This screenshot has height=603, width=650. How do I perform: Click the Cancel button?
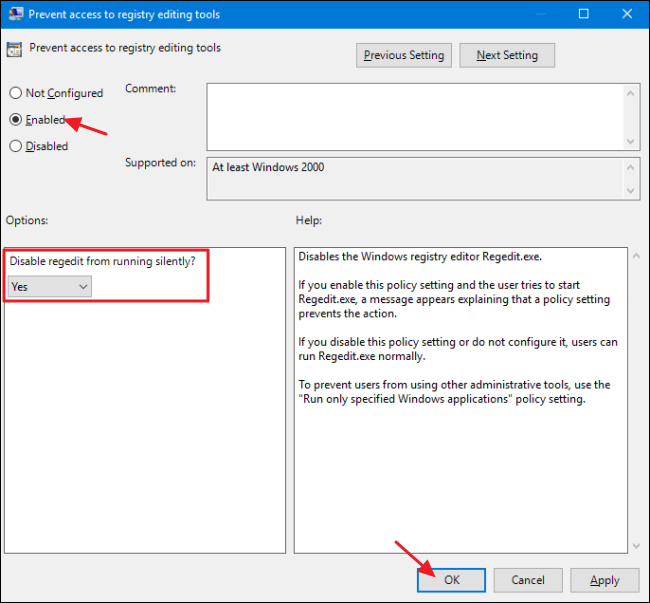528,580
